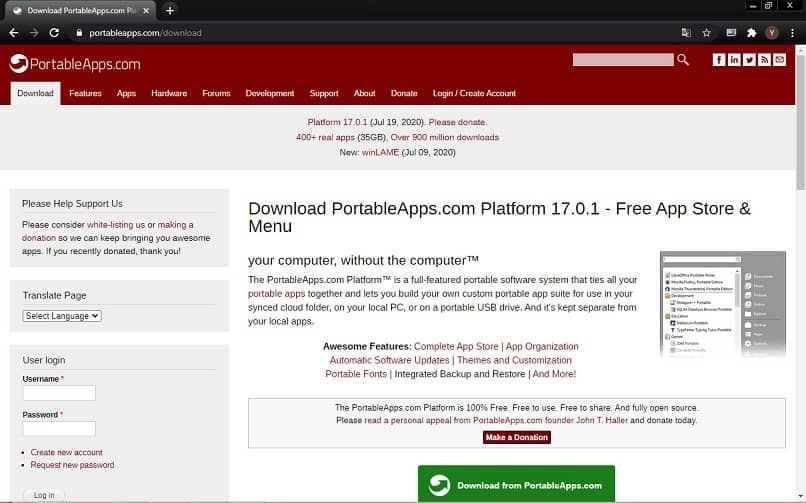Open the extensions puzzle icon

point(752,33)
